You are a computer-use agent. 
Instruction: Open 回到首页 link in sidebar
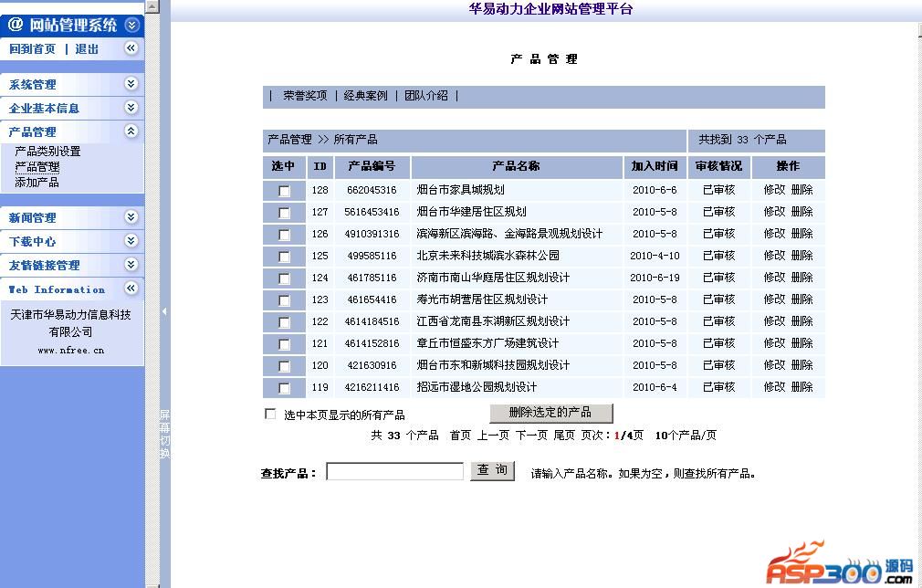(x=32, y=48)
